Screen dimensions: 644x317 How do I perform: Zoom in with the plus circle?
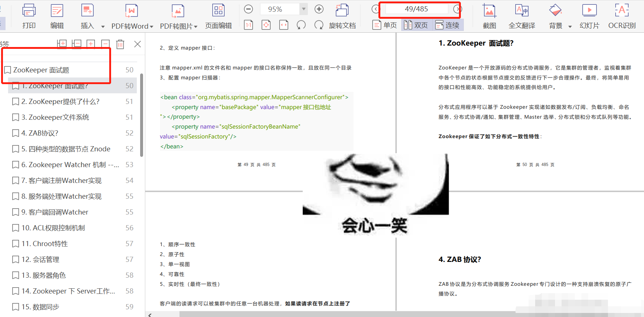click(x=319, y=9)
